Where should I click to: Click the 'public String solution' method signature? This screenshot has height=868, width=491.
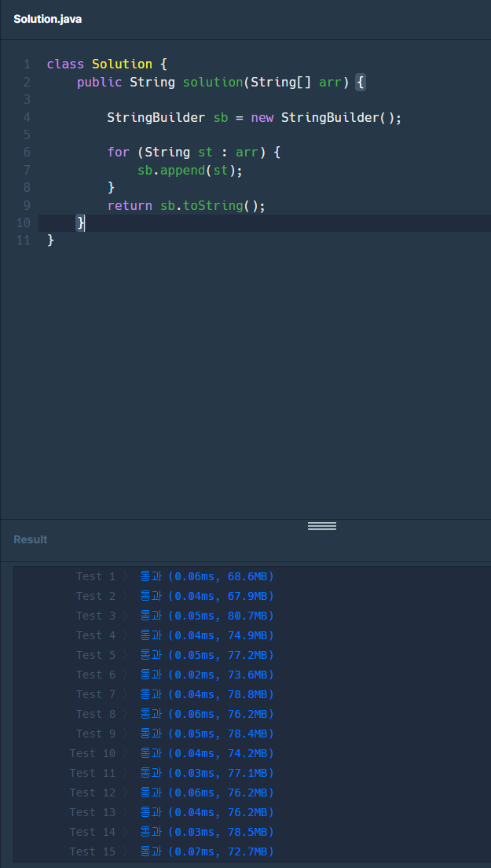221,82
